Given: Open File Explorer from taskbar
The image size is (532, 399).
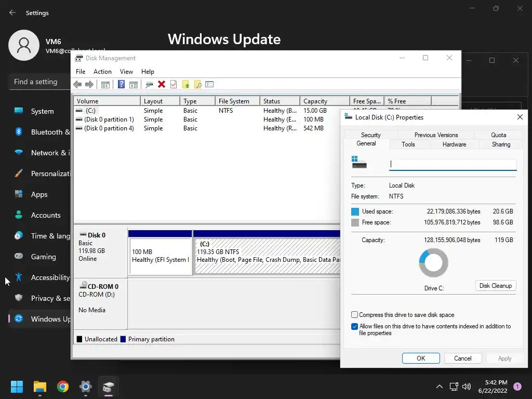Looking at the screenshot, I should click(39, 387).
